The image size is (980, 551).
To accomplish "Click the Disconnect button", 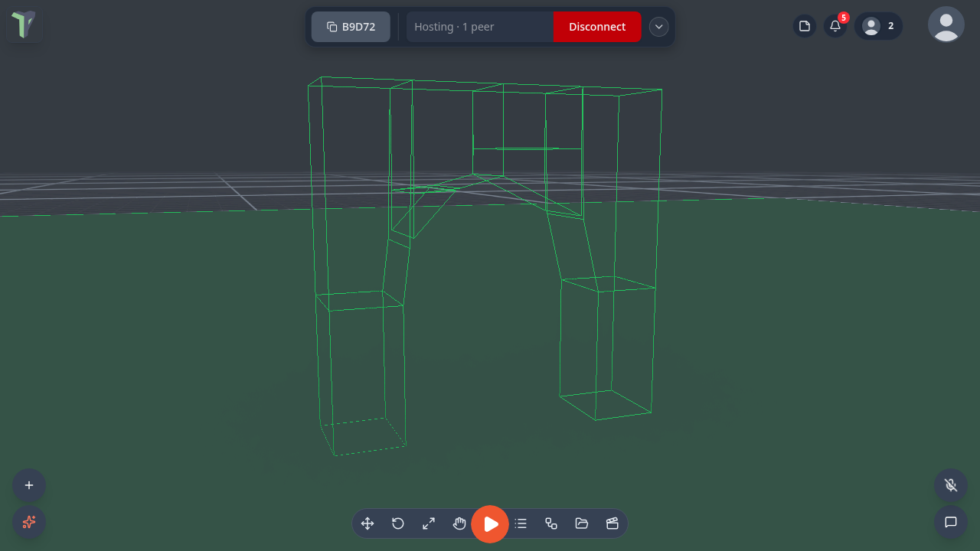I will pos(597,27).
